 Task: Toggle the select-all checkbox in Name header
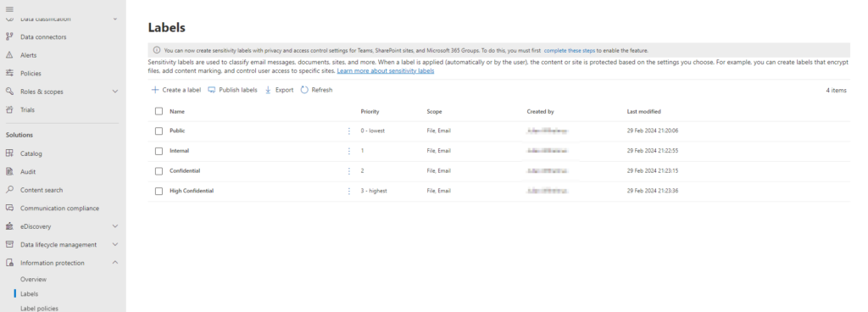159,111
